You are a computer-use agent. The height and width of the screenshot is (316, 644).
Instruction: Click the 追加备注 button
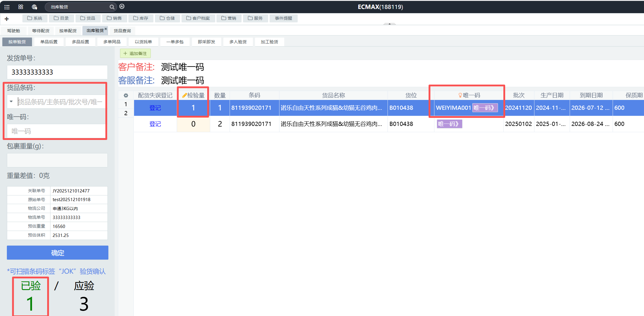135,53
